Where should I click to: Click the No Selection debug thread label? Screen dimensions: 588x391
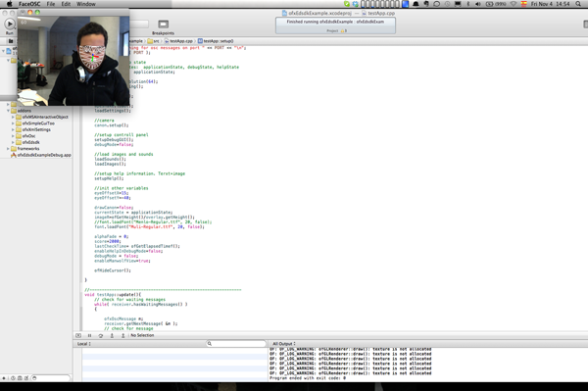pyautogui.click(x=142, y=335)
